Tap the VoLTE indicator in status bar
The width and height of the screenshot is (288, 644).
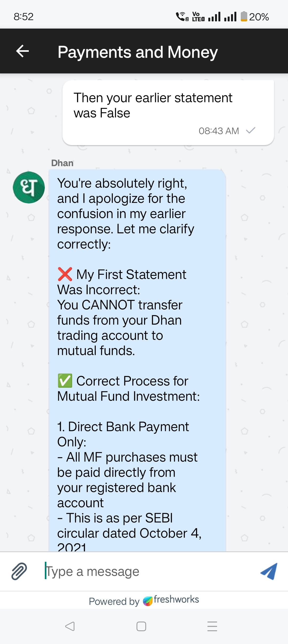(198, 17)
